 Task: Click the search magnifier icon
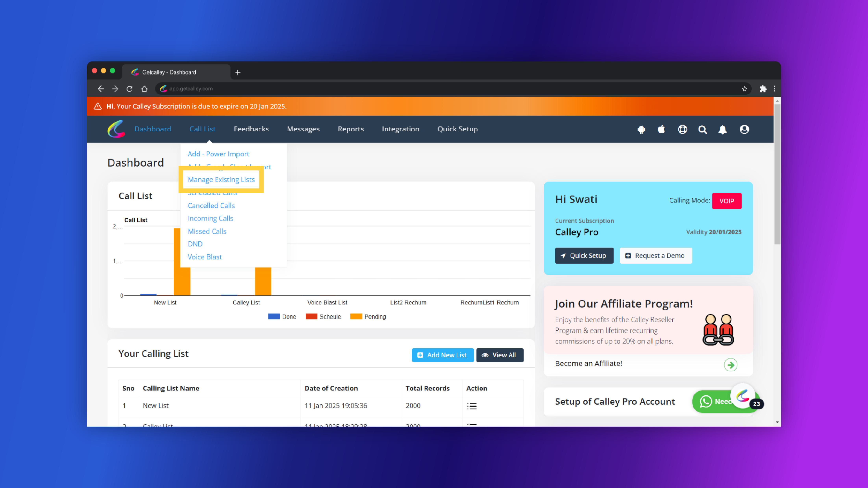702,130
